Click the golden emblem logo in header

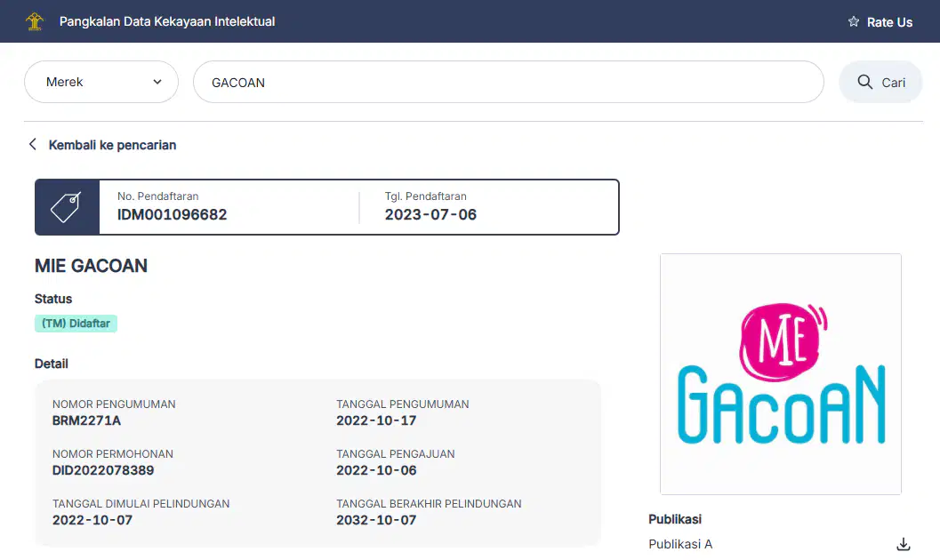click(35, 21)
